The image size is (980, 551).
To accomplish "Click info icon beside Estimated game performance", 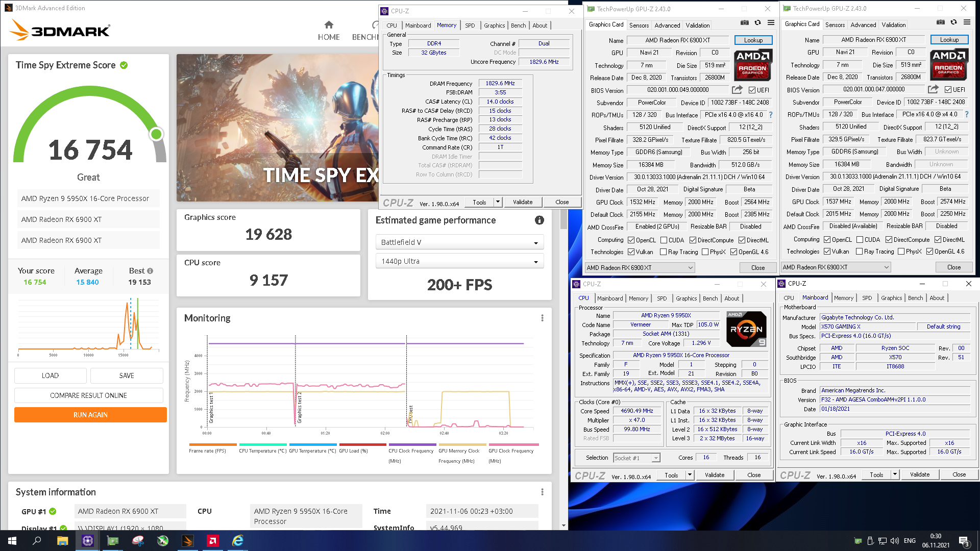I will pos(540,220).
